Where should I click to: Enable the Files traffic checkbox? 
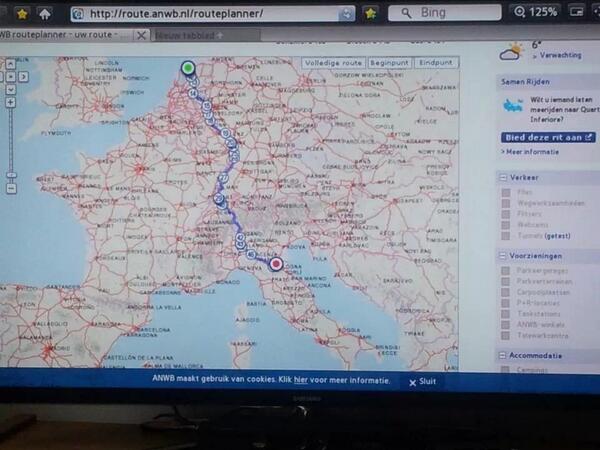[x=506, y=192]
